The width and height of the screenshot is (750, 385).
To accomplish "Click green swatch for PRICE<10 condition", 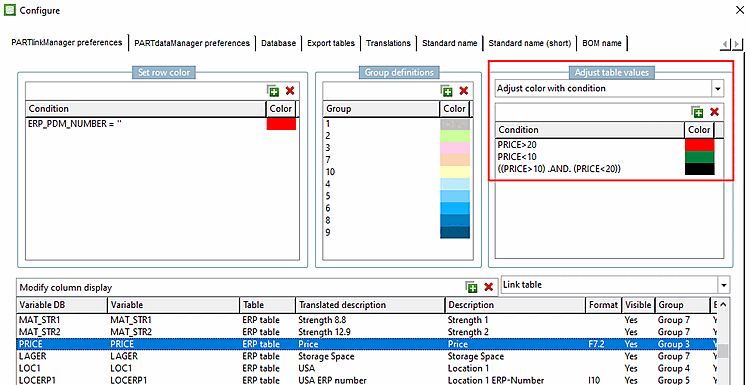I will coord(699,157).
